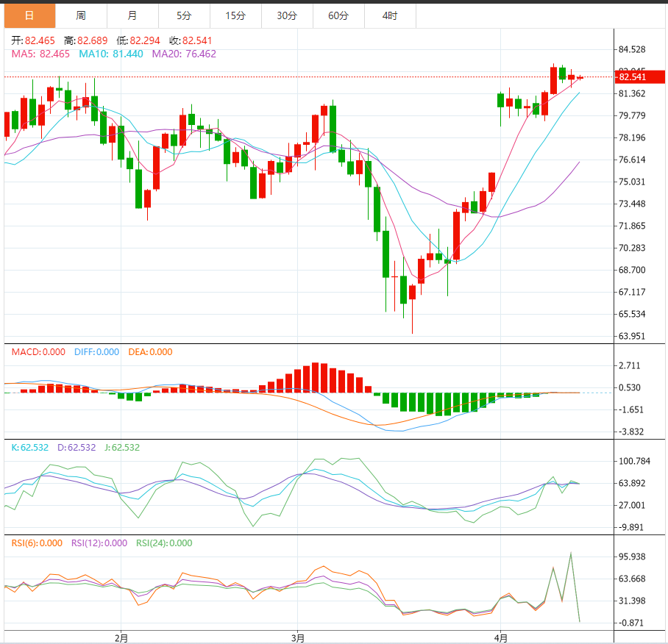The height and width of the screenshot is (644, 668).
Task: Click the MA20 indicator label
Action: pos(184,54)
